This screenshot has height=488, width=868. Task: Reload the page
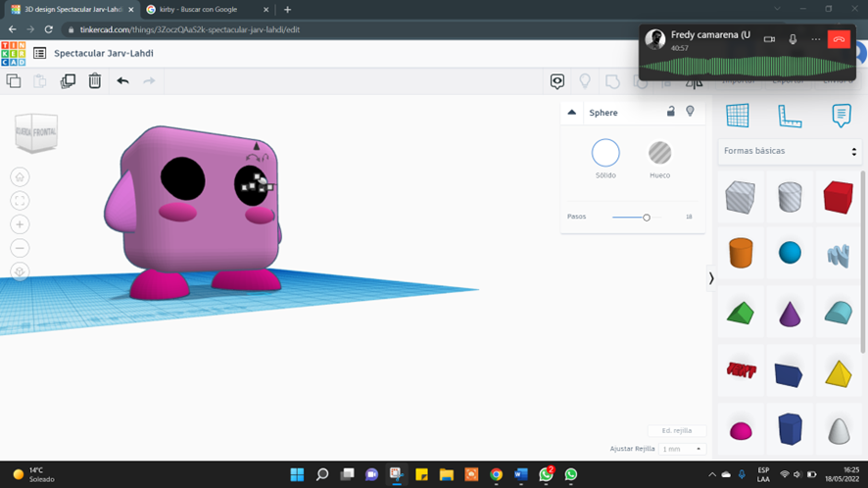click(x=49, y=29)
